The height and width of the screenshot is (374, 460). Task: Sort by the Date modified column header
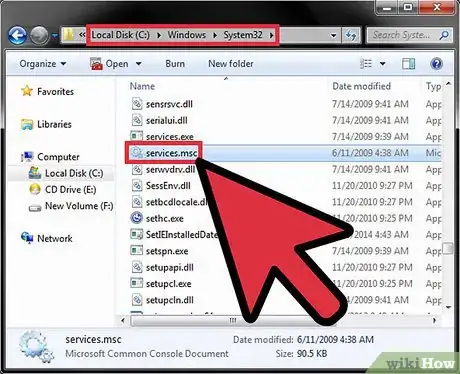361,86
